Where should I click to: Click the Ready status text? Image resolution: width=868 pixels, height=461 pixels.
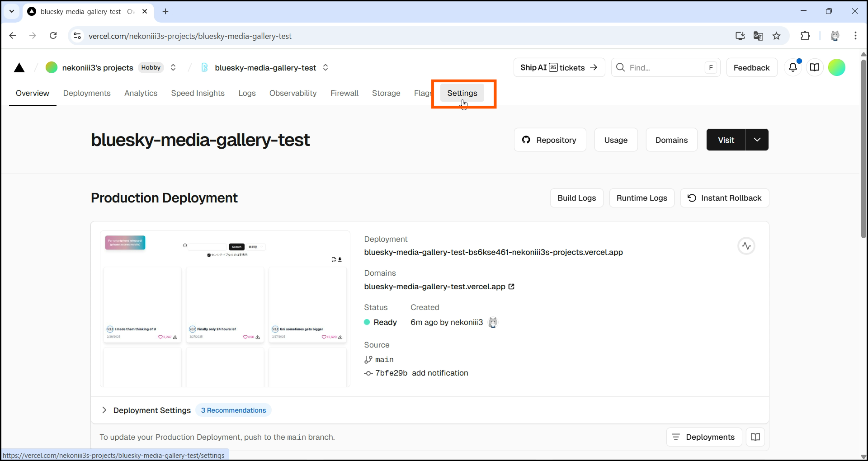pos(385,322)
